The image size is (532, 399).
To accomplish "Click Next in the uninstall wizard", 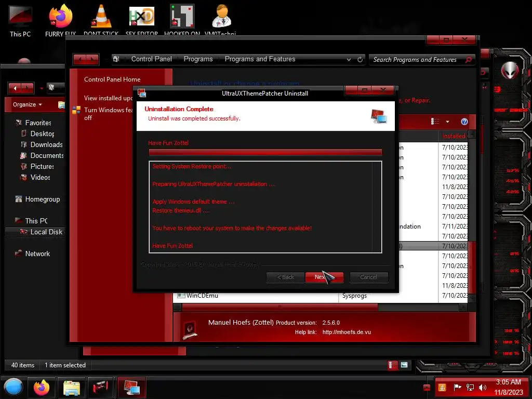I will click(x=324, y=277).
